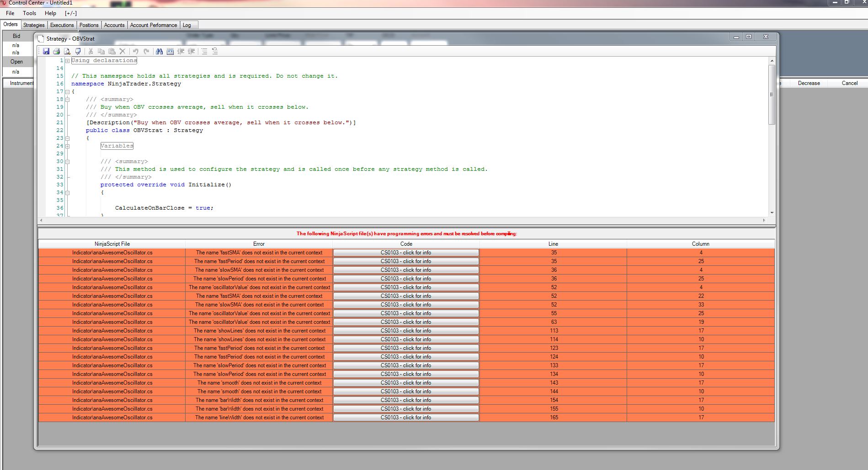The height and width of the screenshot is (470, 868).
Task: Redo the last undone edit
Action: (x=146, y=51)
